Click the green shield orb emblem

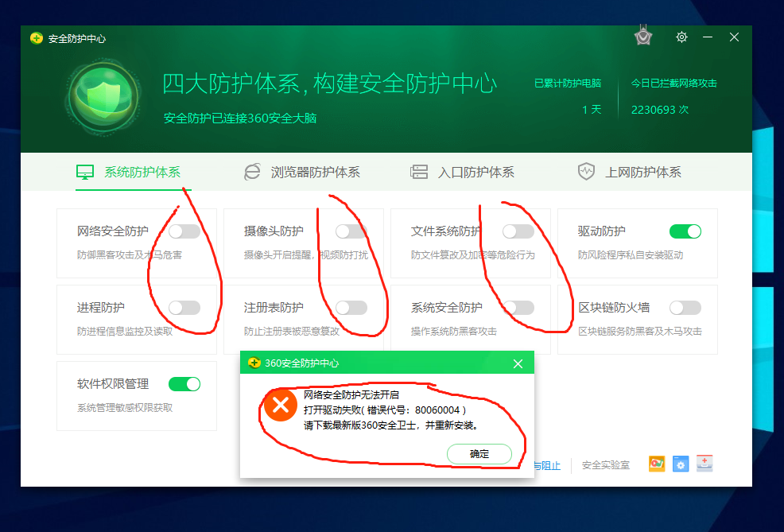(104, 97)
